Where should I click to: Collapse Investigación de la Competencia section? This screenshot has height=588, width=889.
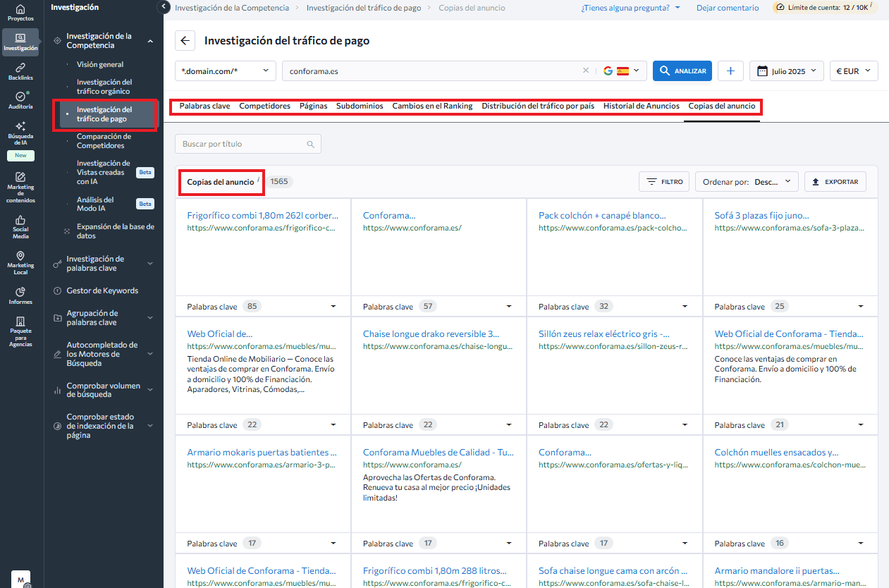150,41
